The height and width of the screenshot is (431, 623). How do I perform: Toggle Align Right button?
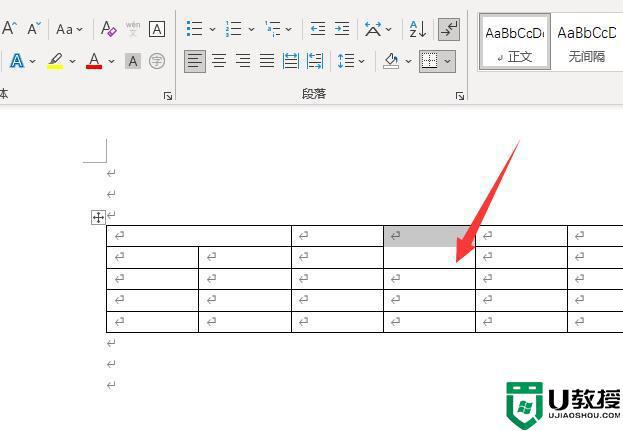click(x=243, y=61)
